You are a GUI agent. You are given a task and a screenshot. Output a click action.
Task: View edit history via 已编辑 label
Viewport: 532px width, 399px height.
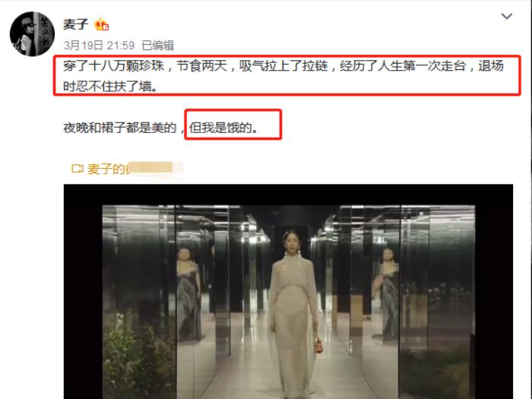point(158,45)
